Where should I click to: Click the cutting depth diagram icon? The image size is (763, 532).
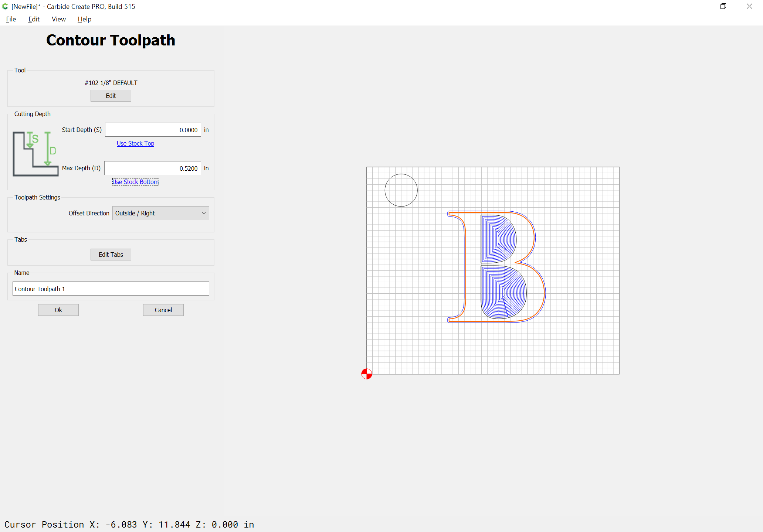pyautogui.click(x=35, y=153)
